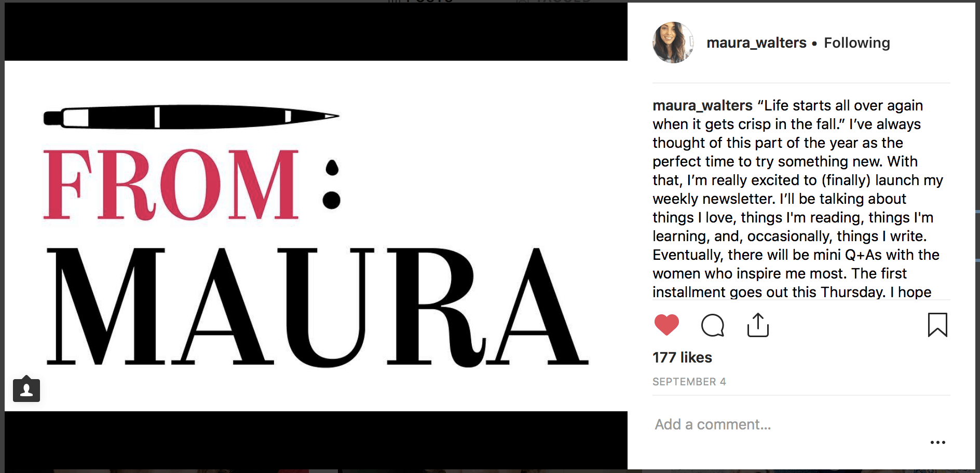This screenshot has height=473, width=980.
Task: Share the post using the upload arrow icon
Action: [x=758, y=325]
